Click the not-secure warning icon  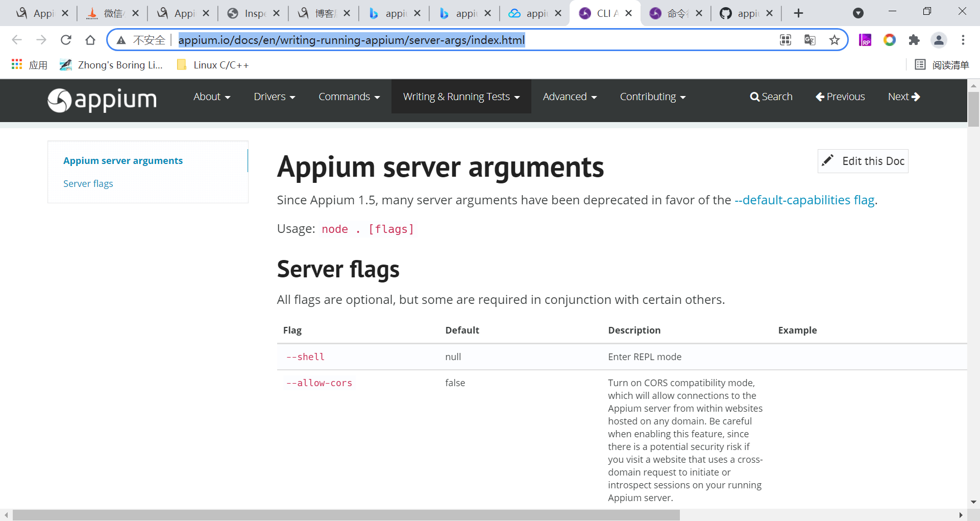(121, 40)
